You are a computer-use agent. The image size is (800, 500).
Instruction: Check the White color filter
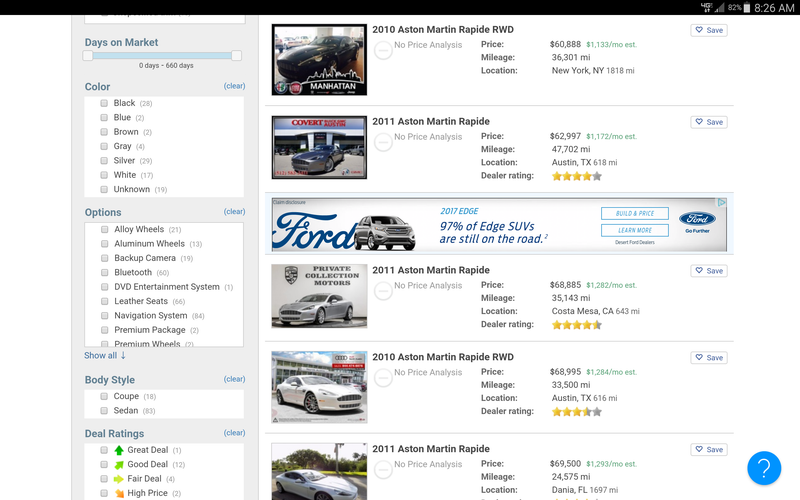click(104, 175)
